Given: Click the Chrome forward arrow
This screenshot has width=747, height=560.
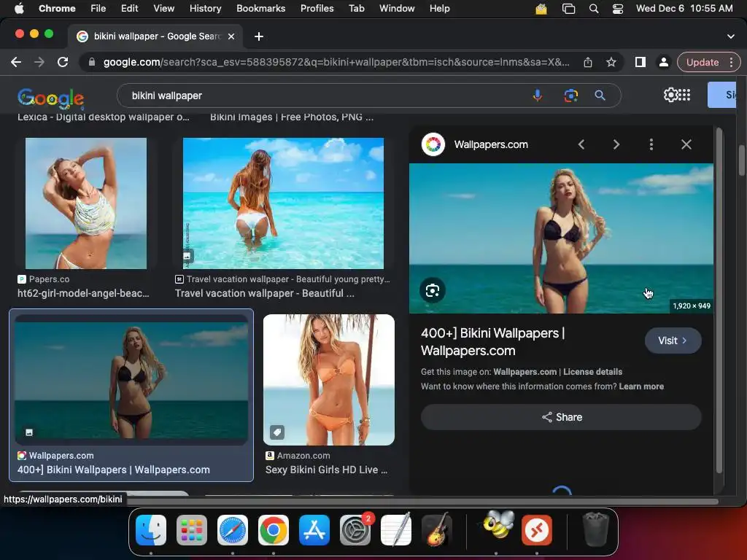Looking at the screenshot, I should point(39,63).
